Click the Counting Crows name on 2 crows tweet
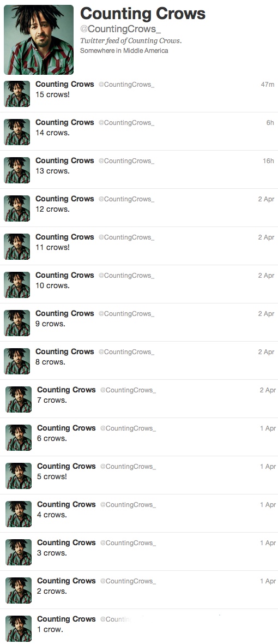Viewport: 278px width, 644px height. pos(67,581)
